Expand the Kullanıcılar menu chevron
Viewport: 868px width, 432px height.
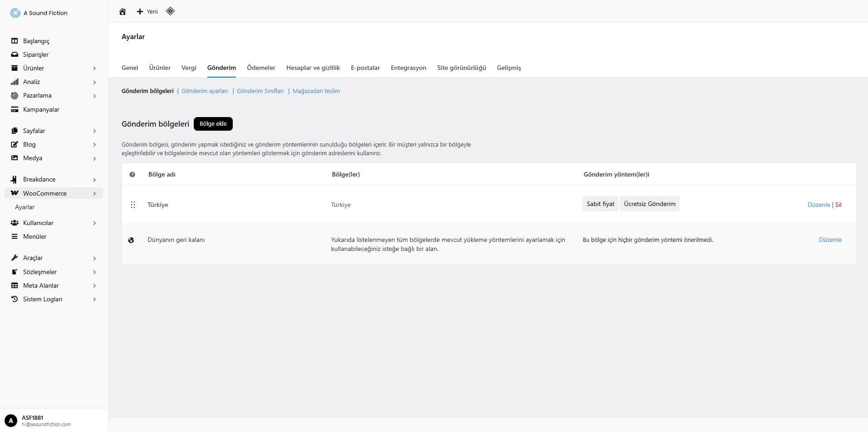click(94, 223)
